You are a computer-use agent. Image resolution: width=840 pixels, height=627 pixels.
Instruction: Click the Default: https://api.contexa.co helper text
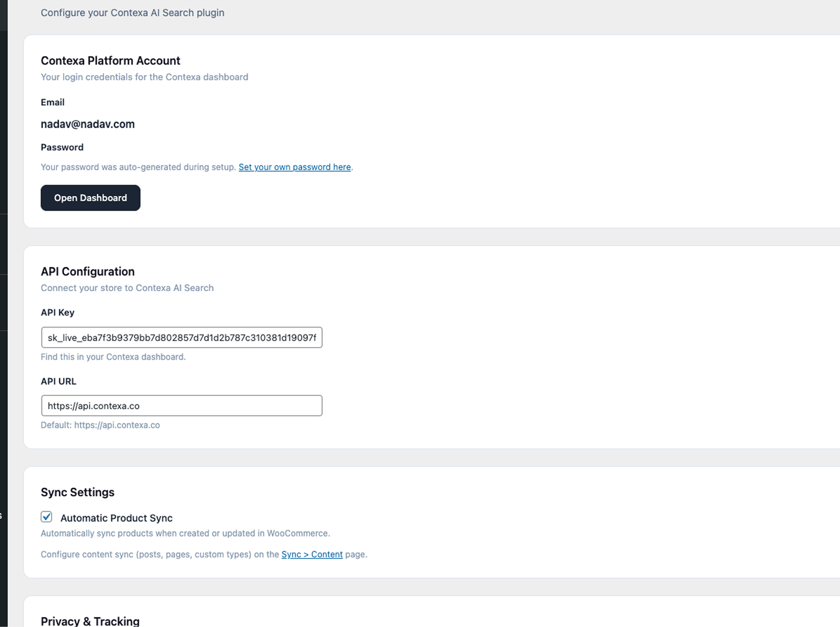(x=100, y=425)
